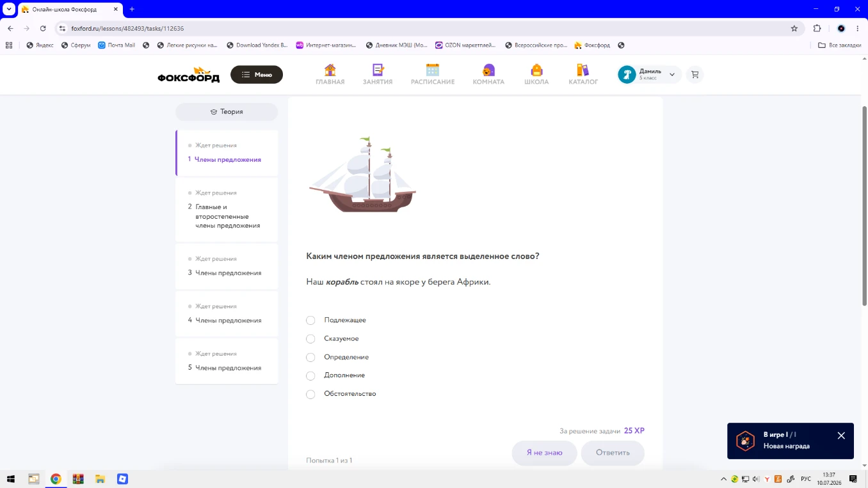The image size is (868, 488).
Task: Open the Chrome three-dot menu
Action: [x=858, y=28]
